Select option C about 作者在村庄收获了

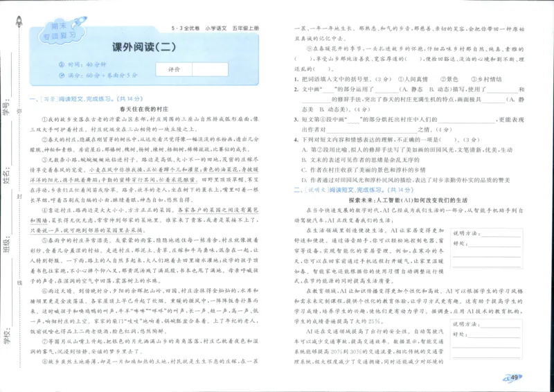(364, 170)
